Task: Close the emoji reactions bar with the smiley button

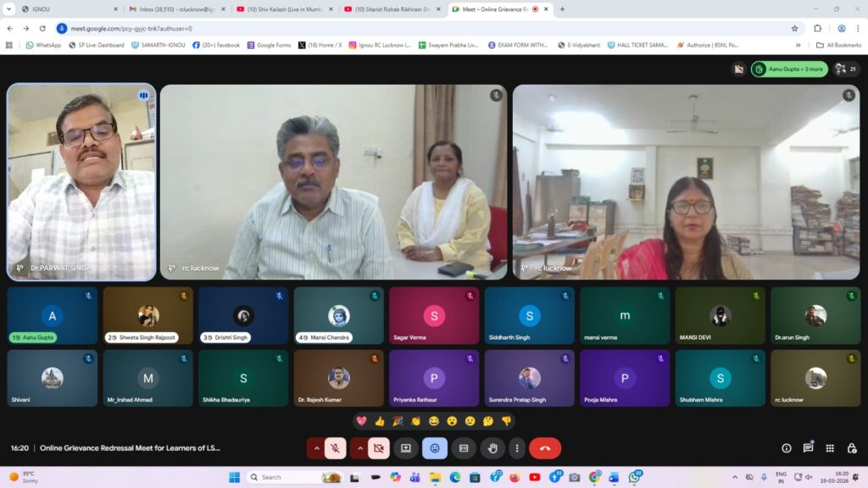Action: point(435,448)
